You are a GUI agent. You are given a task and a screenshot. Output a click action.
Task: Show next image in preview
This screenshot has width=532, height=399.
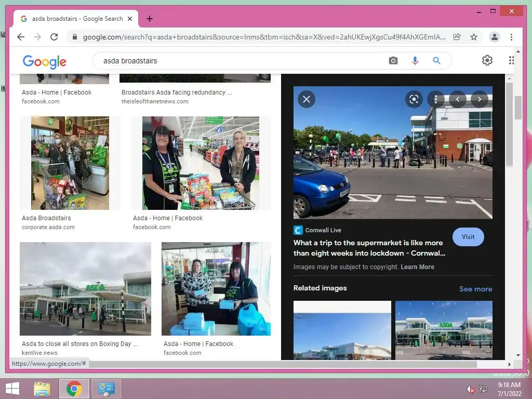480,99
